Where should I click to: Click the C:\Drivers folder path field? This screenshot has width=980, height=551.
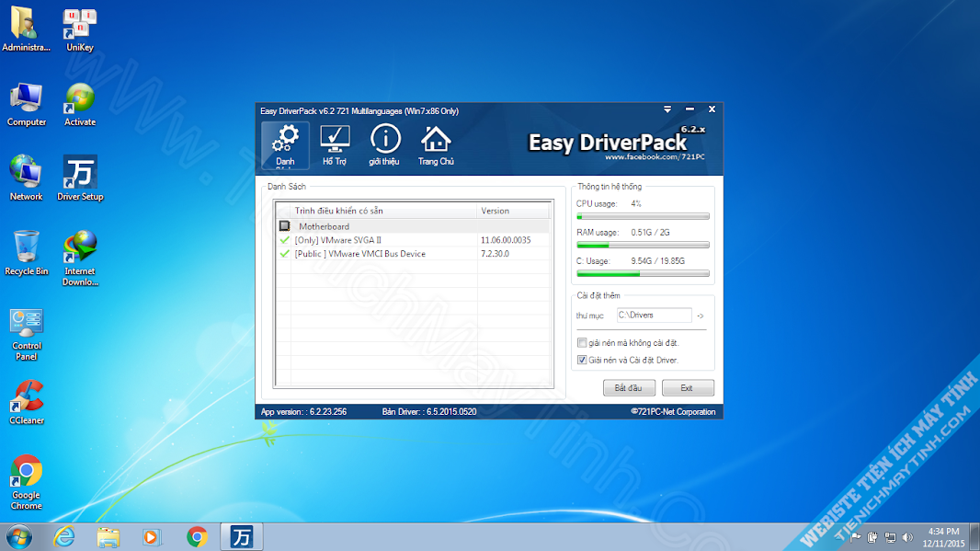pyautogui.click(x=654, y=316)
